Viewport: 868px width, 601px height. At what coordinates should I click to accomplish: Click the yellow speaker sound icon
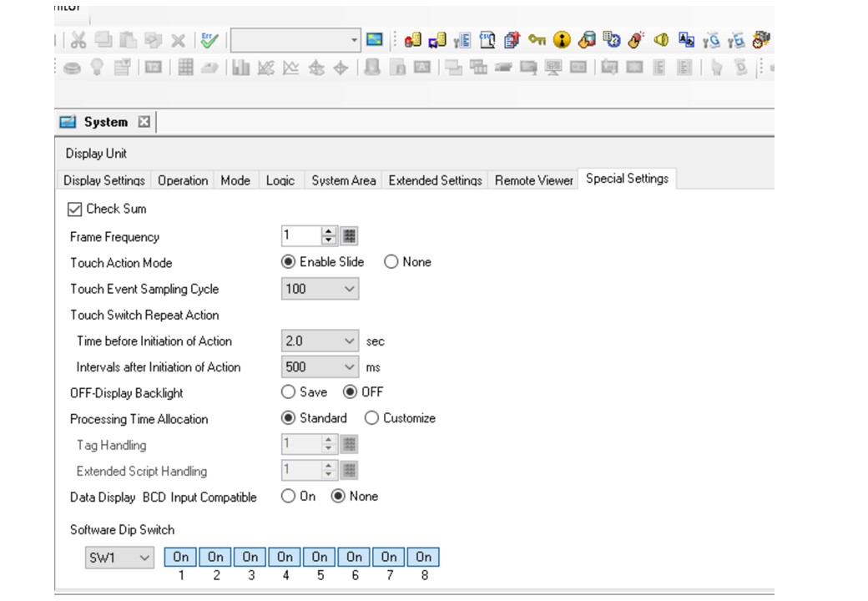(662, 40)
